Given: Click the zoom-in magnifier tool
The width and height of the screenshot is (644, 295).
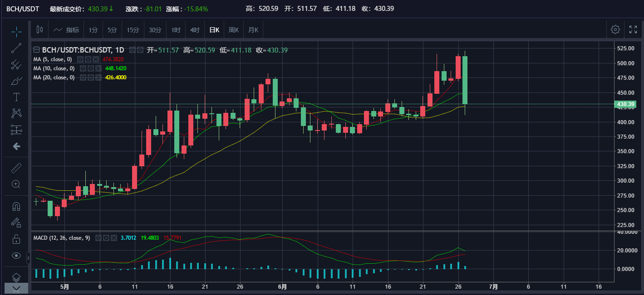Looking at the screenshot, I should tap(16, 184).
